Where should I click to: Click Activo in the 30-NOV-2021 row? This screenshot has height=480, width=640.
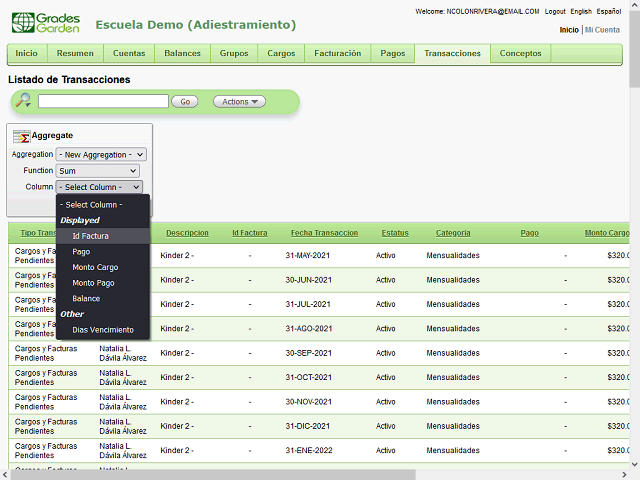[386, 402]
